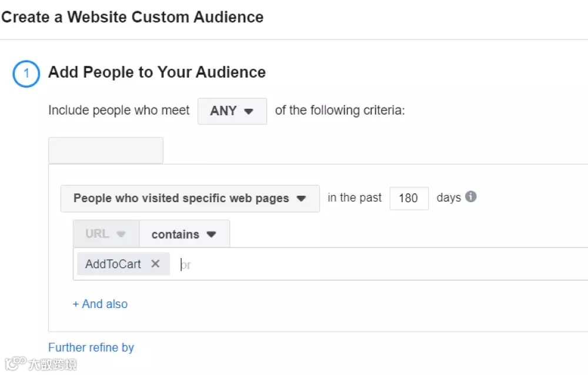588x375 pixels.
Task: Remove the AddToCart keyword tag
Action: 155,264
